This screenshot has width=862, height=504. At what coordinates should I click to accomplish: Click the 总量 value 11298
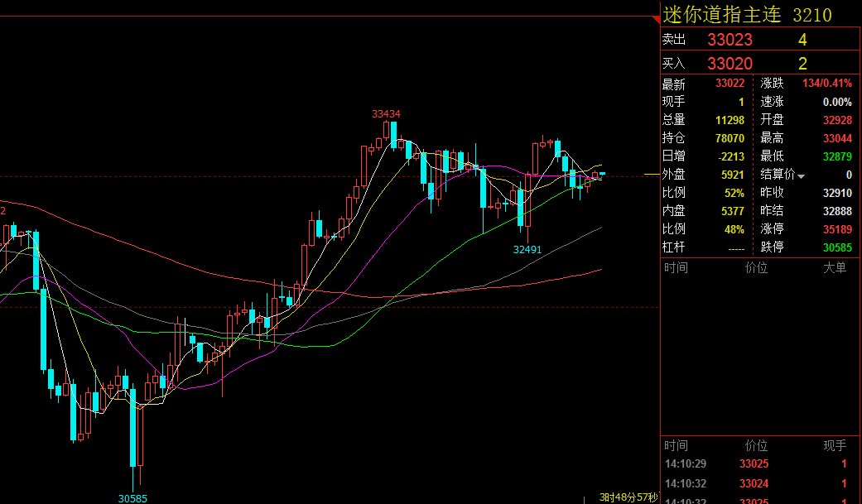(730, 120)
